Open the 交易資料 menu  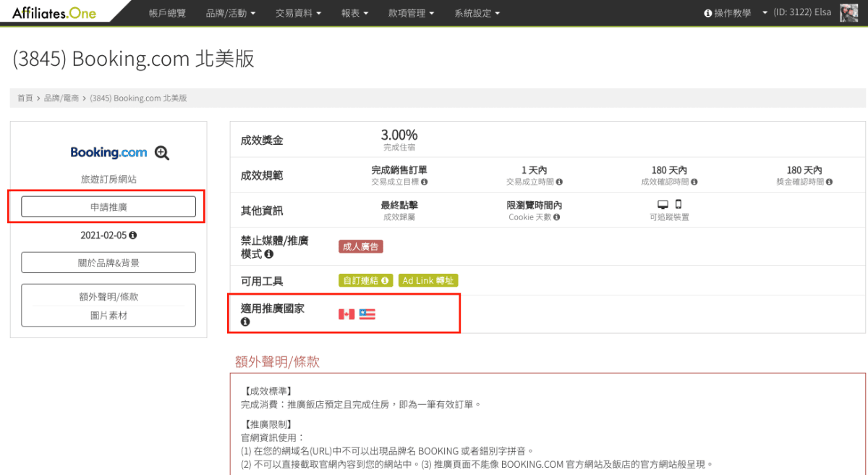(x=298, y=12)
